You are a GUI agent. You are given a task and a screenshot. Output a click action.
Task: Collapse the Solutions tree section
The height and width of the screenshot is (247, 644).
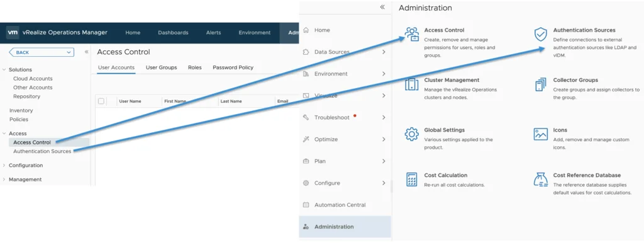click(4, 69)
